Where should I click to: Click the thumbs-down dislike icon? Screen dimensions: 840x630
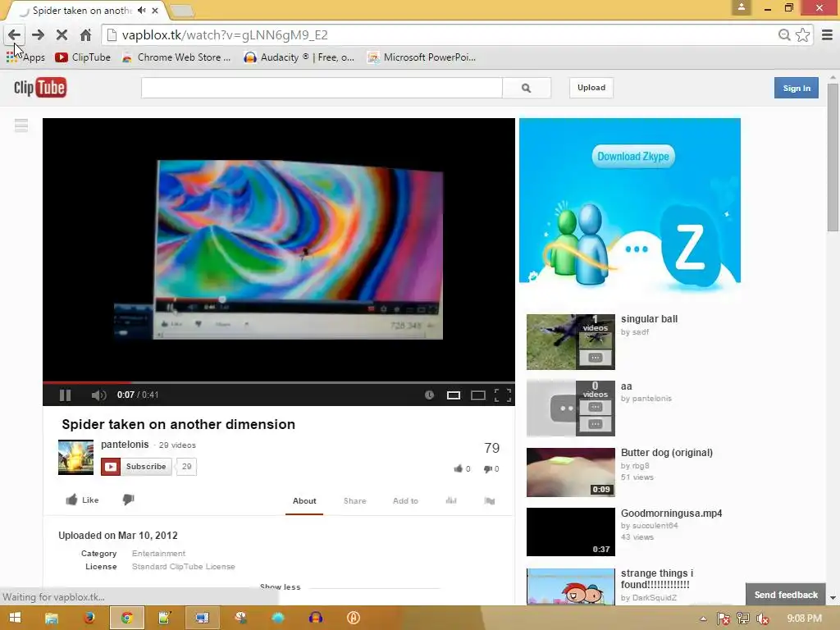128,500
